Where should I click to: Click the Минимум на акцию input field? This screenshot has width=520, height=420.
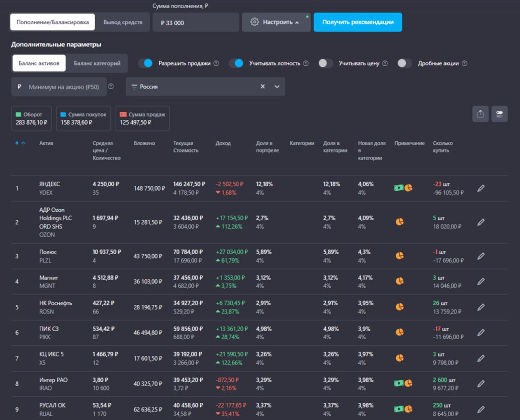pos(59,87)
